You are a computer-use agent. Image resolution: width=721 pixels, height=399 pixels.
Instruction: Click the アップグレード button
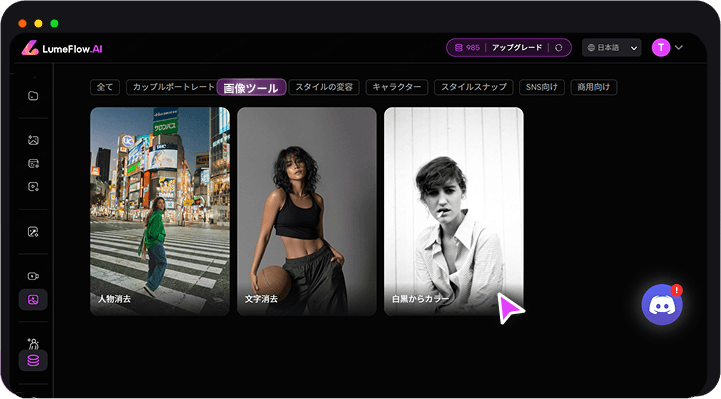tap(517, 48)
